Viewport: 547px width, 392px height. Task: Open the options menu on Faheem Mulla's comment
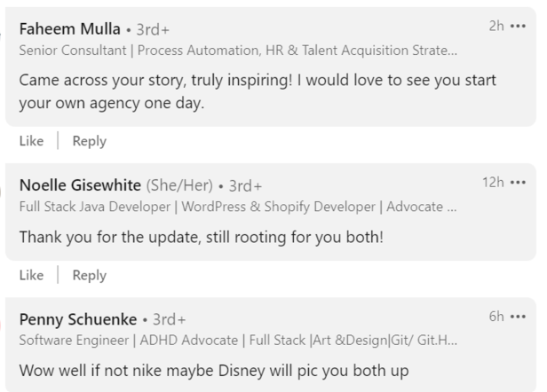tap(518, 26)
